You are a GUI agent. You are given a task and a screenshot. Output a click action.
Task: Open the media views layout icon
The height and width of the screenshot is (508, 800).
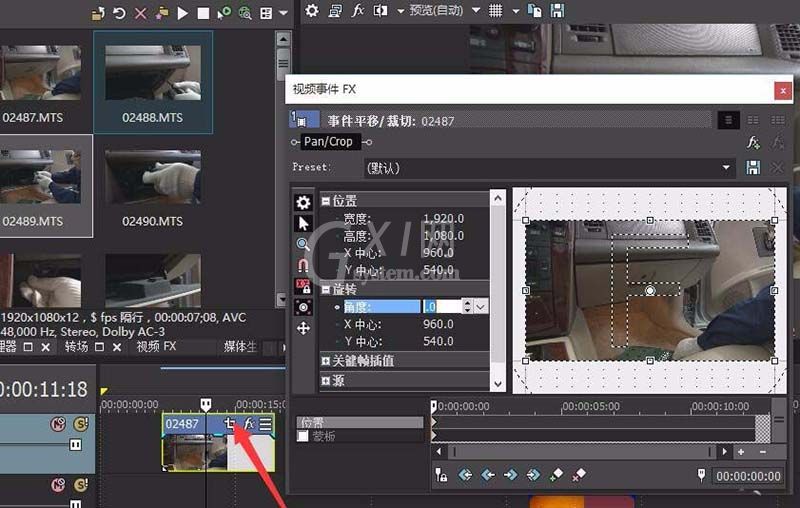tap(266, 13)
